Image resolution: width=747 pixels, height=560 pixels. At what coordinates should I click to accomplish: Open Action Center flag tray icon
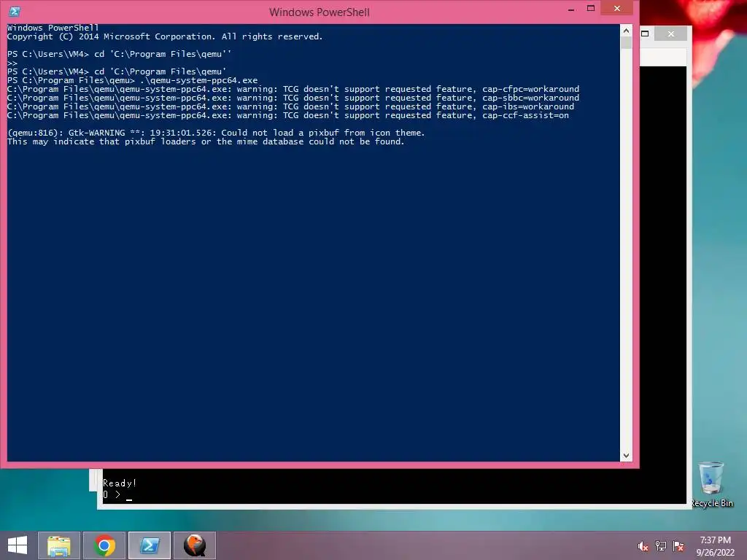tap(678, 546)
